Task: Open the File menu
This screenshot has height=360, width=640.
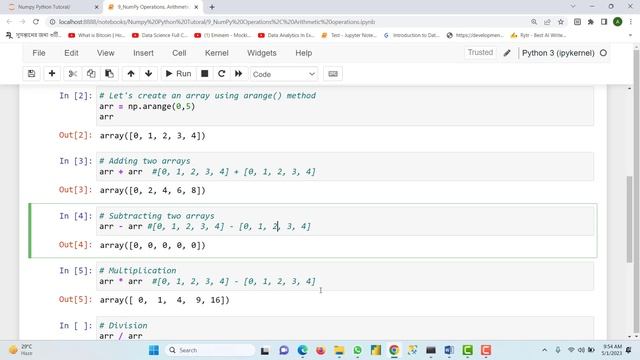Action: pyautogui.click(x=39, y=53)
